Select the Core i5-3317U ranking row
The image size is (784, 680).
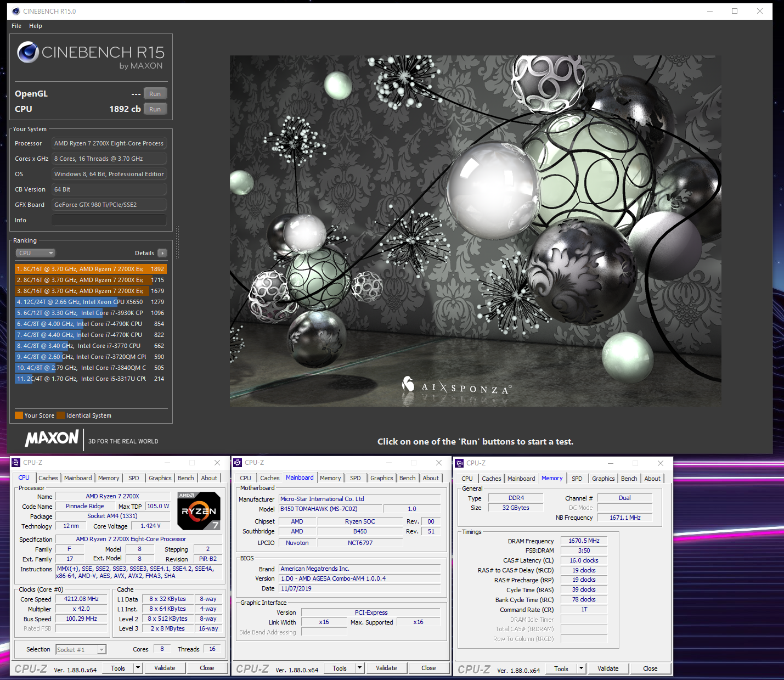coord(91,379)
